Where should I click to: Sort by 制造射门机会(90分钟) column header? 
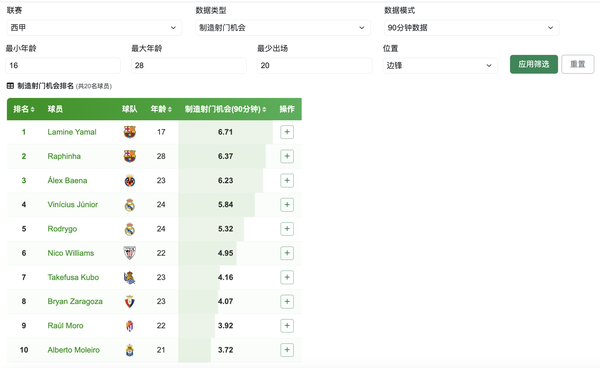tap(225, 109)
